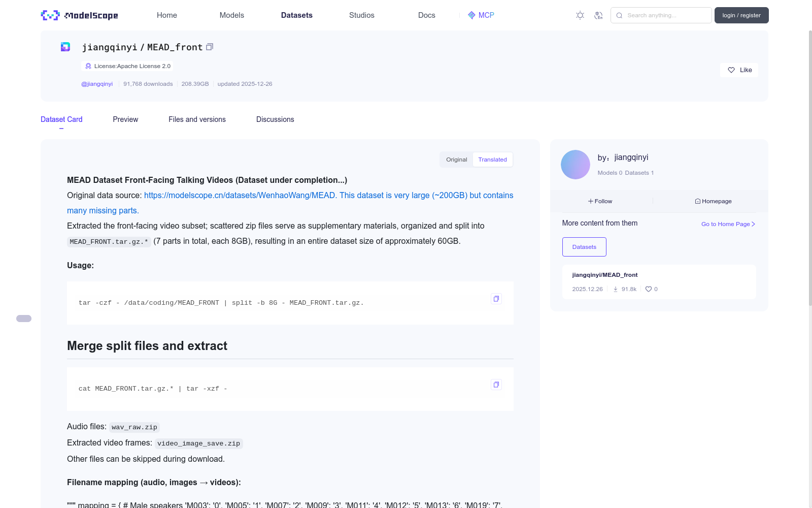Open the Docs navigation item
Viewport: 812px width, 508px height.
pyautogui.click(x=427, y=15)
